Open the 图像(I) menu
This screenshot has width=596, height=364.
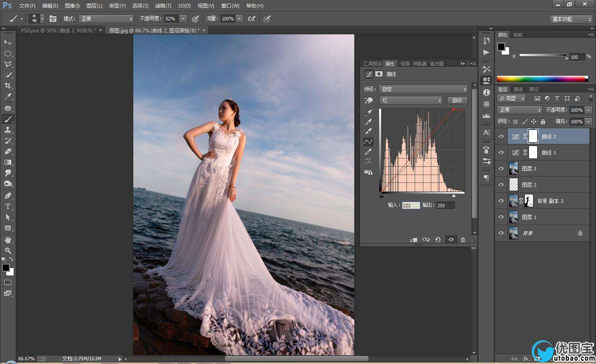coord(72,6)
